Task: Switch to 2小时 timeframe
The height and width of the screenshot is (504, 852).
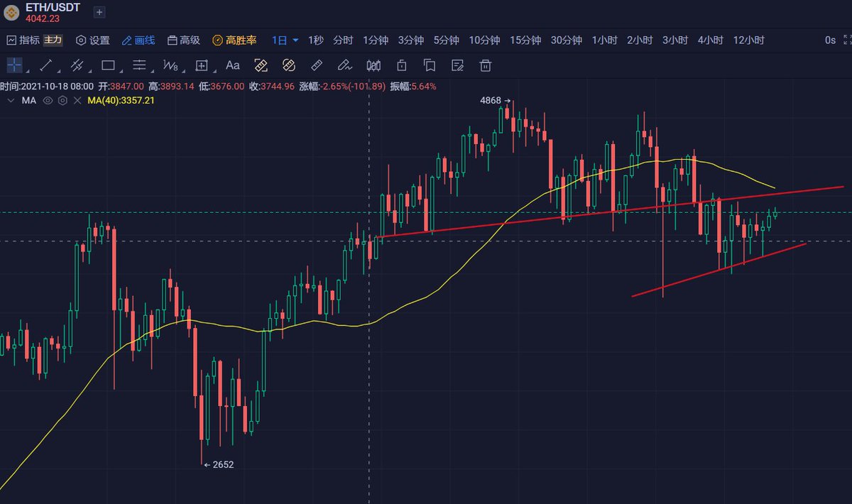Action: pos(640,40)
